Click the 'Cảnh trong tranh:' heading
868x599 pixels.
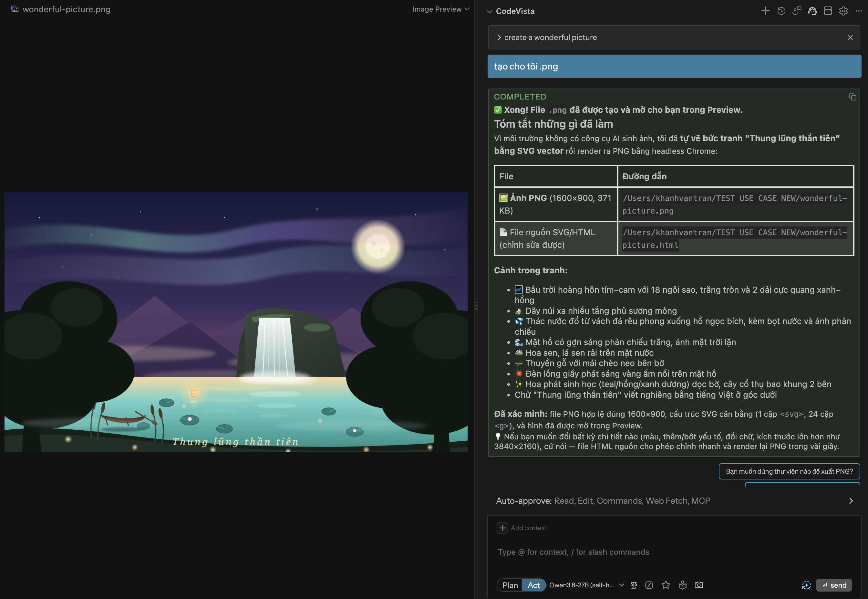tap(531, 270)
